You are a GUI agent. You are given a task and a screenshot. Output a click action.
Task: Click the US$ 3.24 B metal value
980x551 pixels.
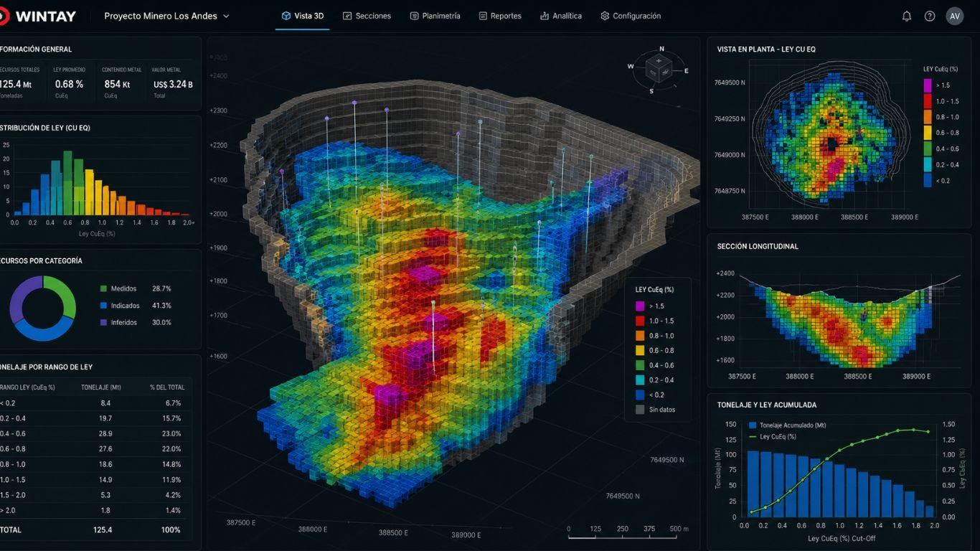(x=173, y=84)
